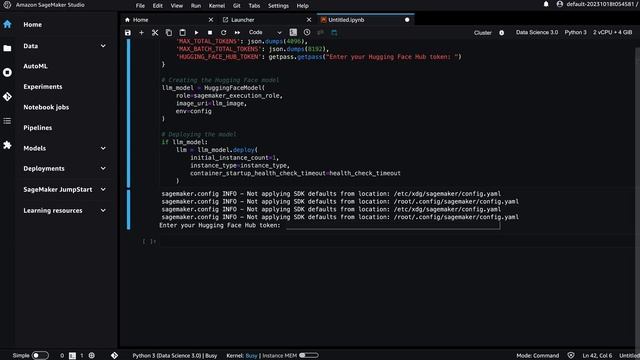This screenshot has width=640, height=360.
Task: Open the Run menu
Action: coord(196,6)
